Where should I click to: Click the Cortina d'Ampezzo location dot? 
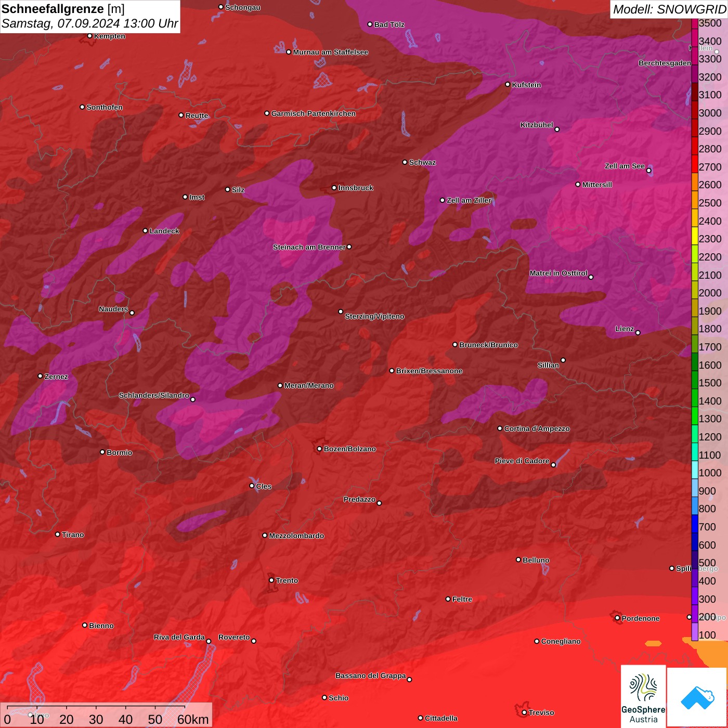point(500,428)
